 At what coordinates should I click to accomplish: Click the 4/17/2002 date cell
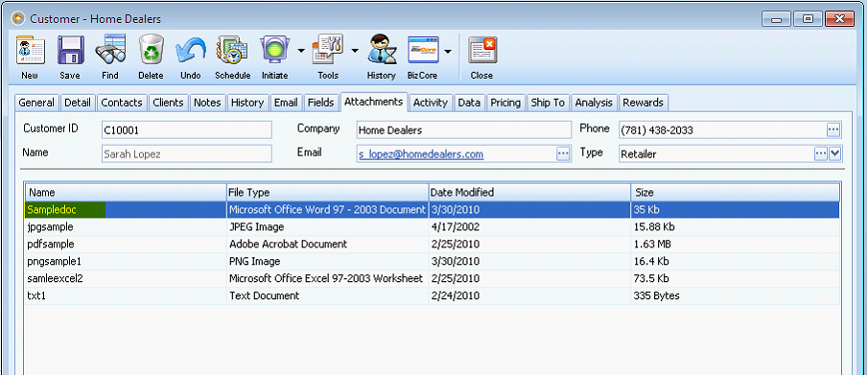(x=529, y=227)
